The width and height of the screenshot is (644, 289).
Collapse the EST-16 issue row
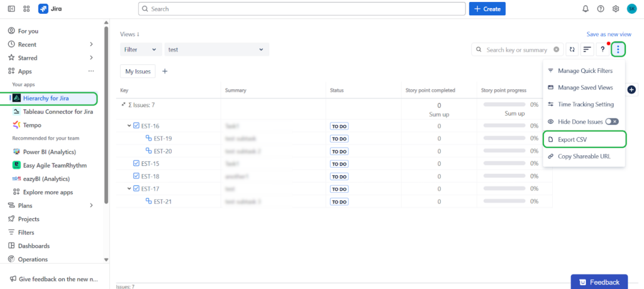point(130,126)
